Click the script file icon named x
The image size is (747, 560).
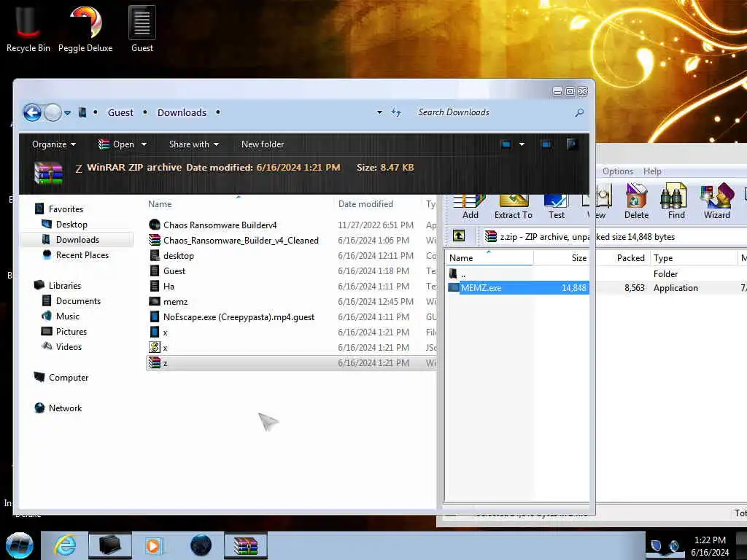click(x=155, y=348)
